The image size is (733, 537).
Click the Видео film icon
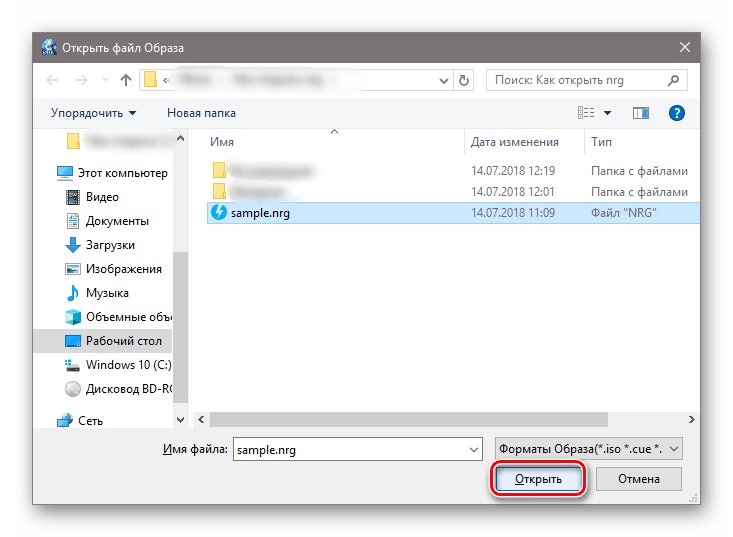pos(73,197)
